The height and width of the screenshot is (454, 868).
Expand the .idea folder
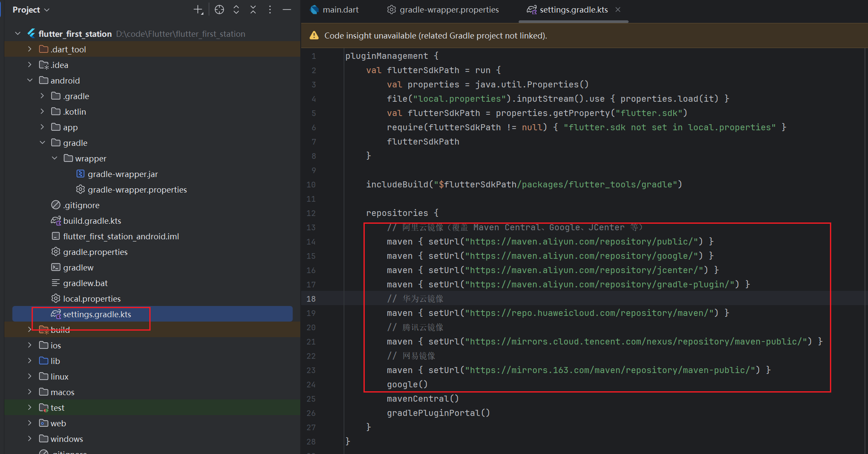(x=29, y=64)
